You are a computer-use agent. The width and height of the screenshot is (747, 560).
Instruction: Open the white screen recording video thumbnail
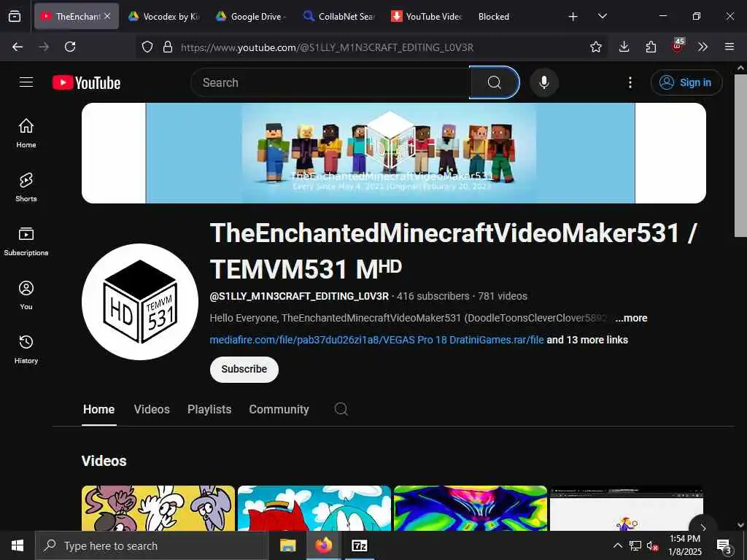(627, 508)
